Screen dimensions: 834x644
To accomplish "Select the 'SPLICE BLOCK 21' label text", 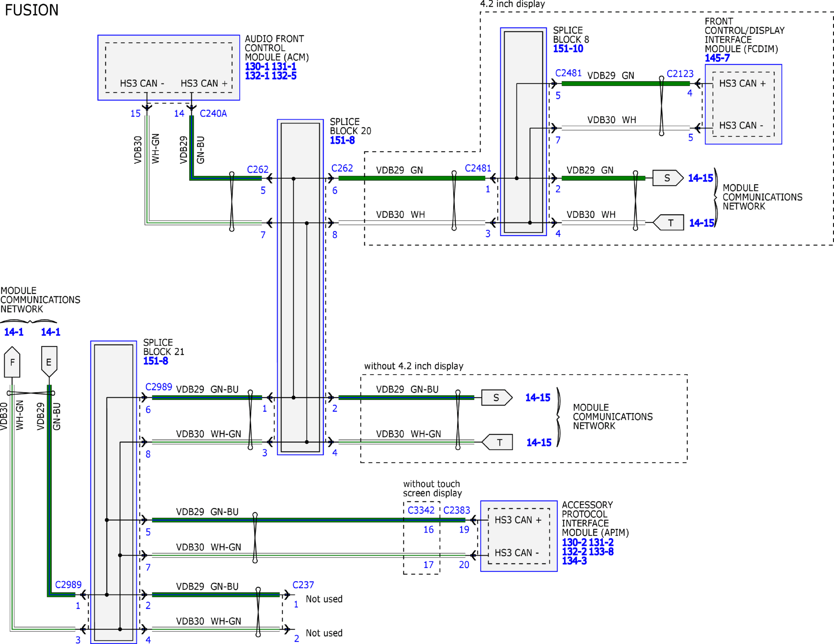I will click(x=164, y=347).
